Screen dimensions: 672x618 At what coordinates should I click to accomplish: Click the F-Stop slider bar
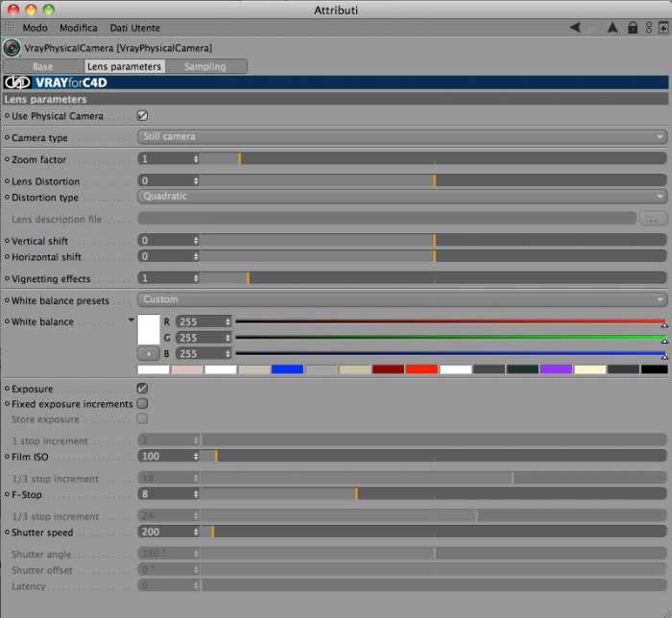(x=433, y=494)
